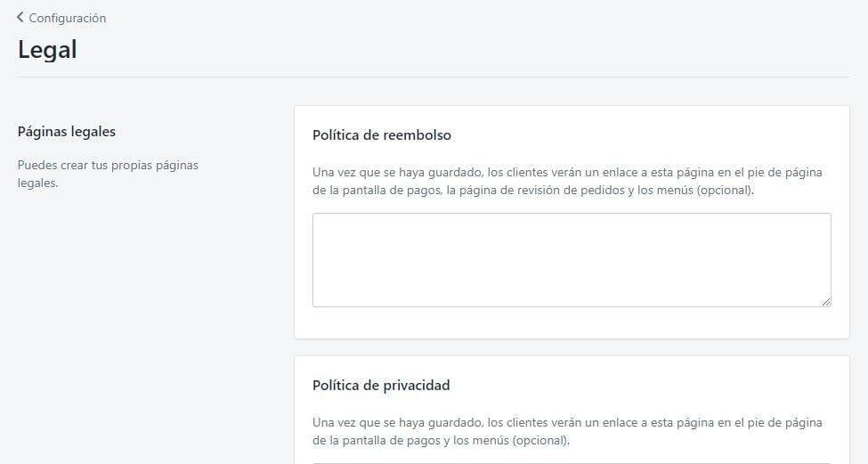Focus the Política de reembolso text area
The image size is (868, 464).
[571, 259]
